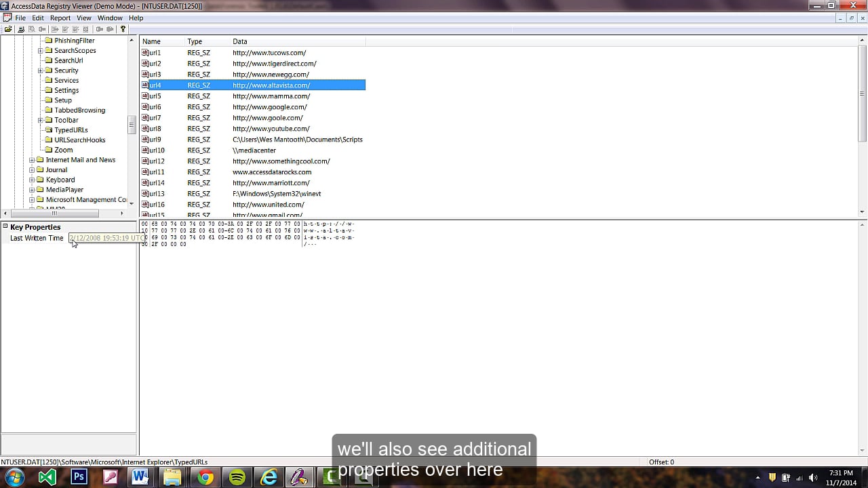Open the Report menu
The height and width of the screenshot is (488, 868).
click(60, 18)
